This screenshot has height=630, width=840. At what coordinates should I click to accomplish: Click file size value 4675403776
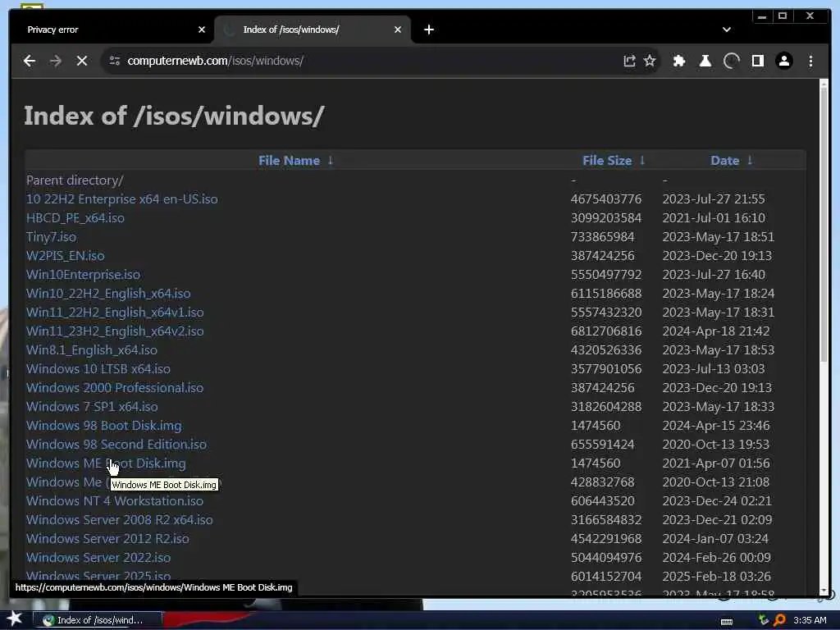[x=606, y=199]
